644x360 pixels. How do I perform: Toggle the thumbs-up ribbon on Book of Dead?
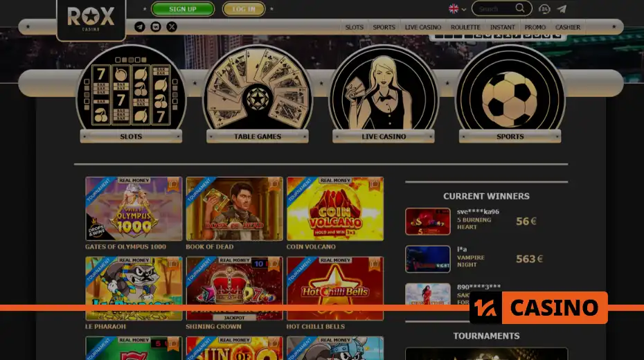[274, 184]
